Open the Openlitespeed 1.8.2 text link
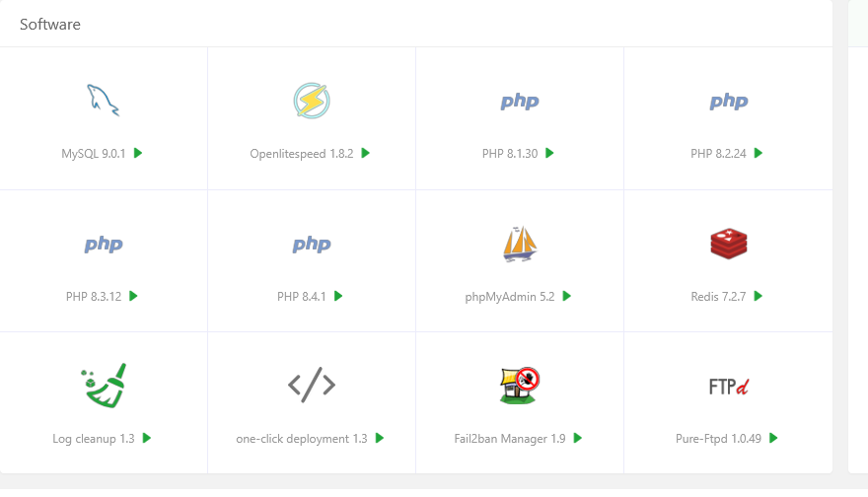Image resolution: width=868 pixels, height=497 pixels. pyautogui.click(x=302, y=154)
